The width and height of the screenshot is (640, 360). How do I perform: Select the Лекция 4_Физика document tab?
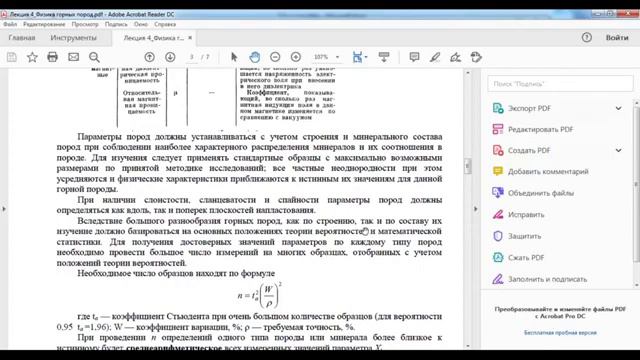tap(153, 38)
